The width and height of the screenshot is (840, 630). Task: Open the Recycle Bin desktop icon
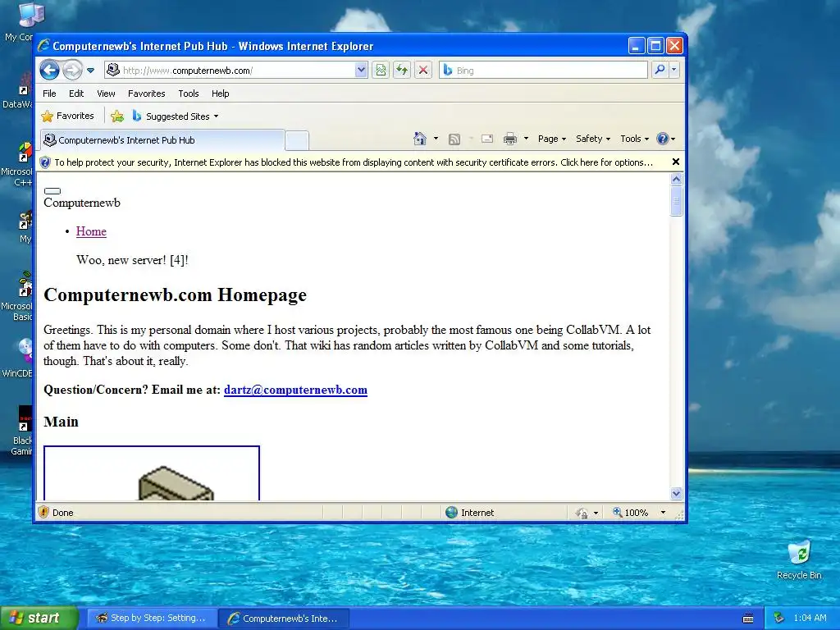coord(799,559)
